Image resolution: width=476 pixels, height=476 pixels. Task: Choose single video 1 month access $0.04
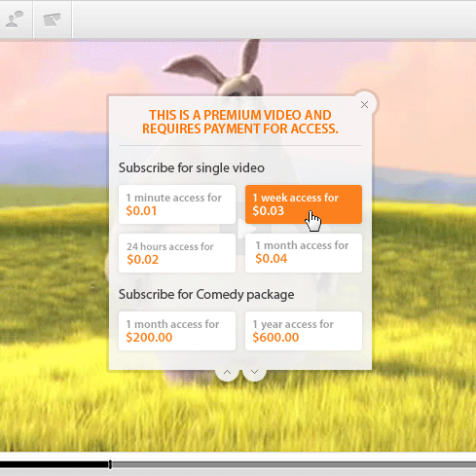304,253
